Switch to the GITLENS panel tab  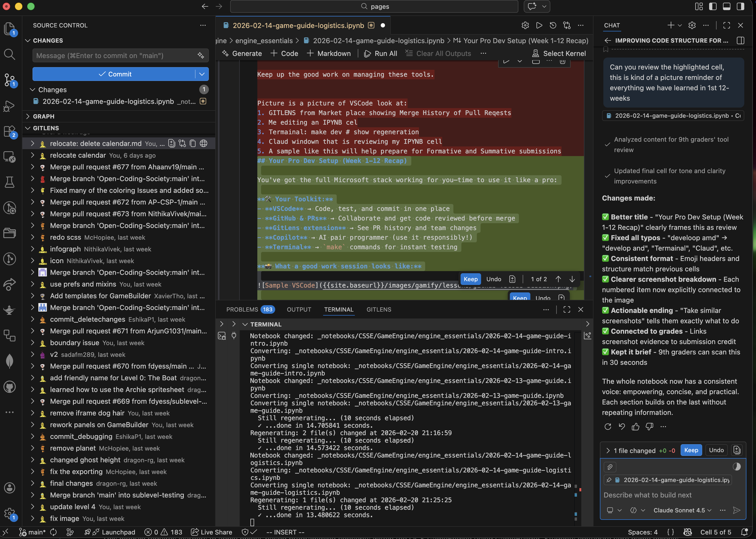(379, 309)
